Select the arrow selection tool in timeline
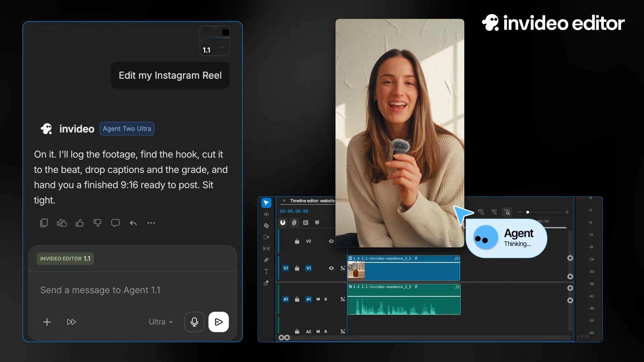 point(266,203)
